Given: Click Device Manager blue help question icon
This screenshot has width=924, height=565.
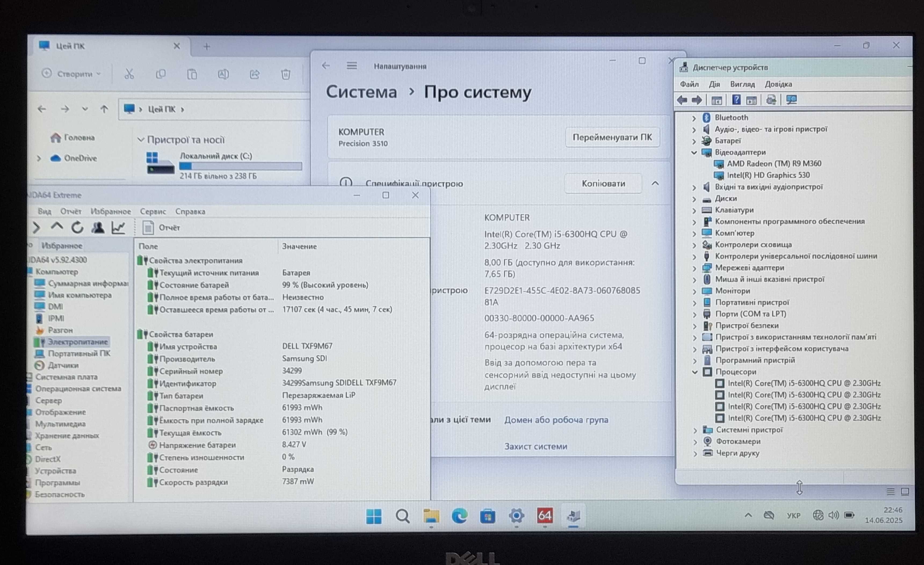Looking at the screenshot, I should click(736, 100).
